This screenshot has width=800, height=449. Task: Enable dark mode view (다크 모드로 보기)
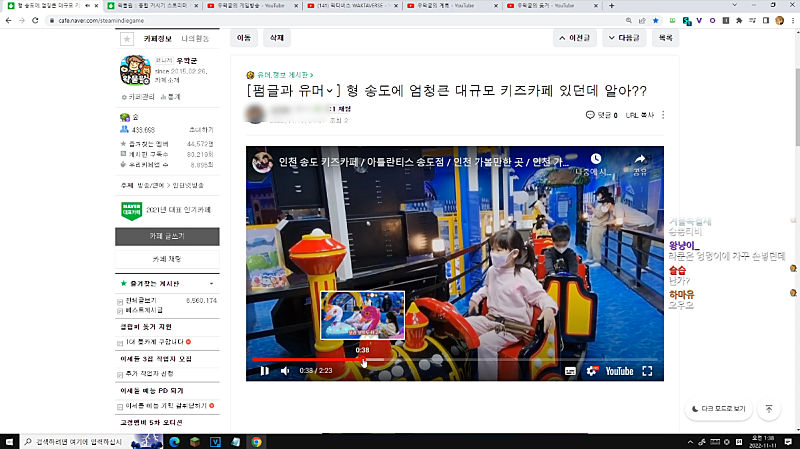(718, 409)
